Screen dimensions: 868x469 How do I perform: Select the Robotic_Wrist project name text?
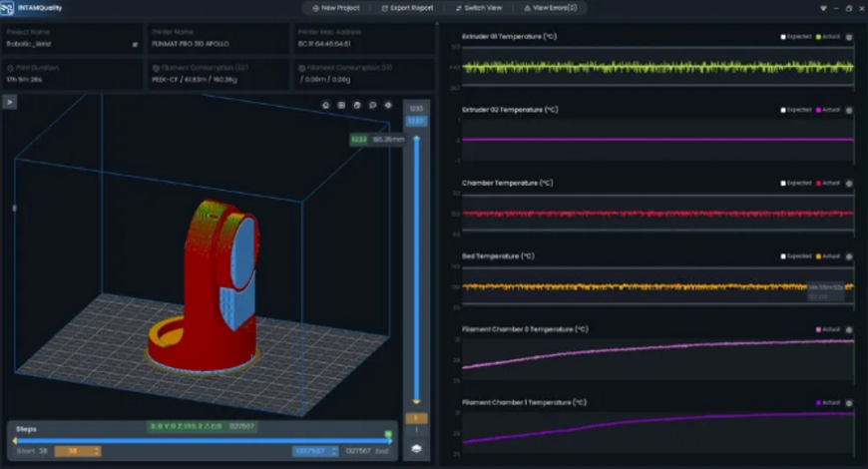pos(29,44)
